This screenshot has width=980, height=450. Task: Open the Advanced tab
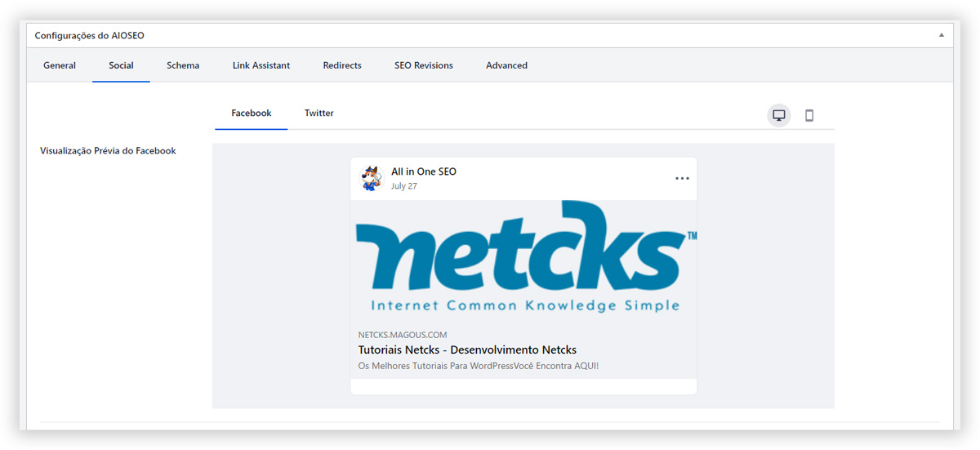[506, 65]
